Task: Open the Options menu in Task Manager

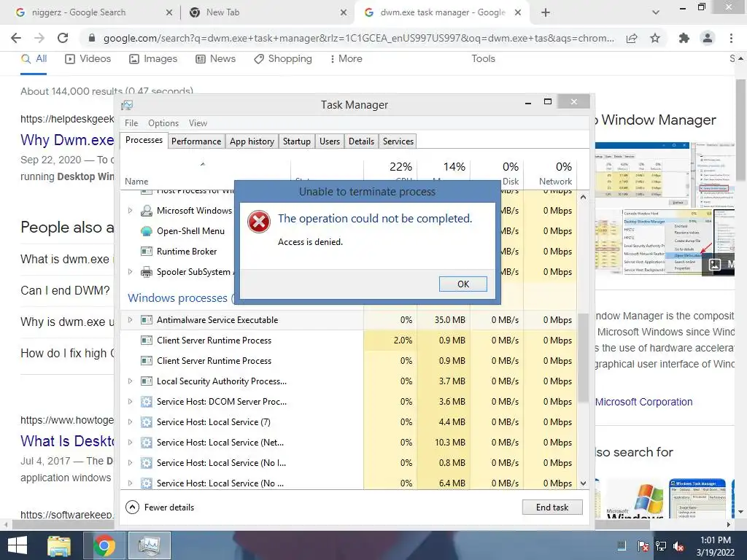Action: [163, 122]
